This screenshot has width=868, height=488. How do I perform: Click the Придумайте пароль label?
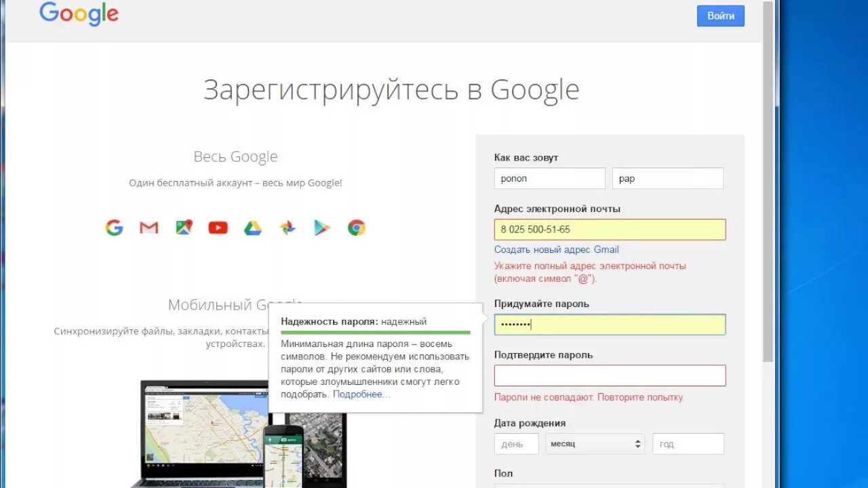coord(542,304)
